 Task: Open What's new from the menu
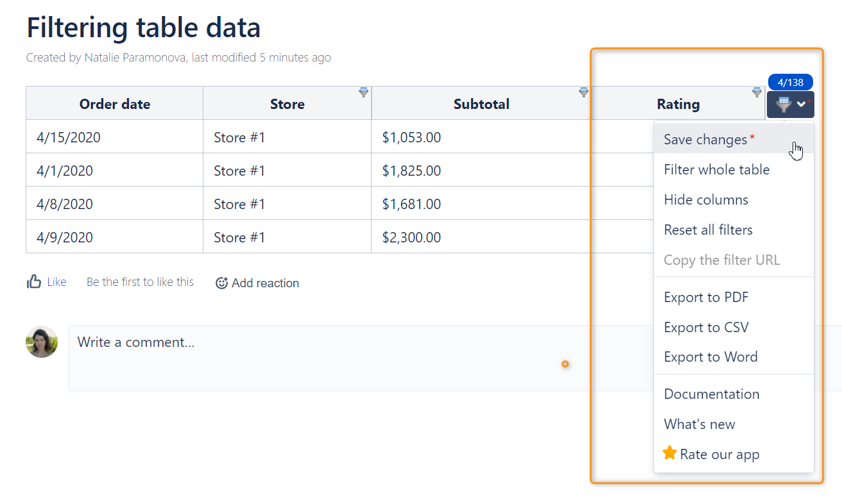pos(700,424)
